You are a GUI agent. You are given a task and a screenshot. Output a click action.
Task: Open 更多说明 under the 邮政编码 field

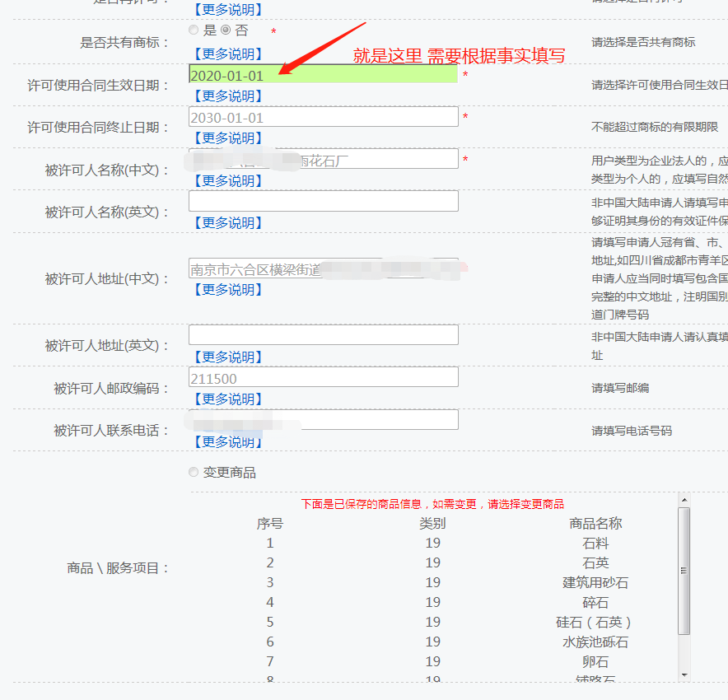pyautogui.click(x=228, y=399)
